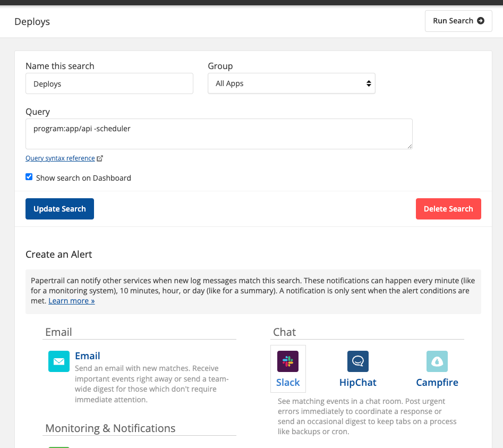Open the Email alert link
This screenshot has width=503, height=448.
point(88,356)
